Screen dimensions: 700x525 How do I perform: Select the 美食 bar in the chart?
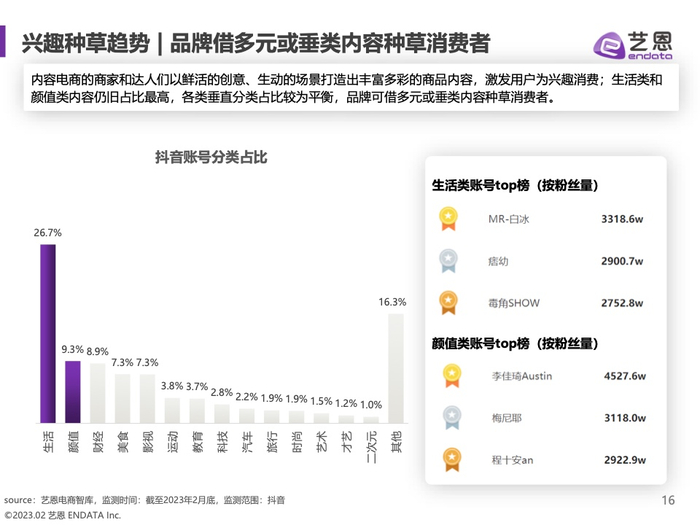tap(123, 399)
